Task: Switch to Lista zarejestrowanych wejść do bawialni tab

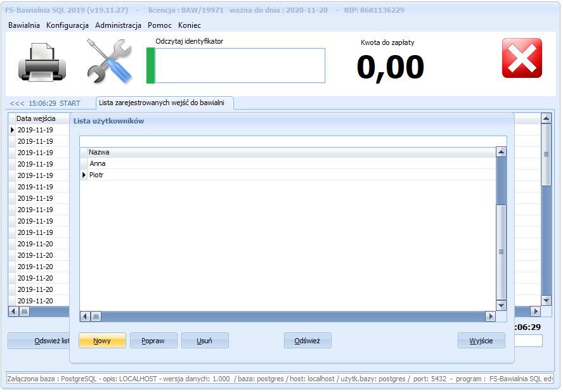Action: [165, 103]
